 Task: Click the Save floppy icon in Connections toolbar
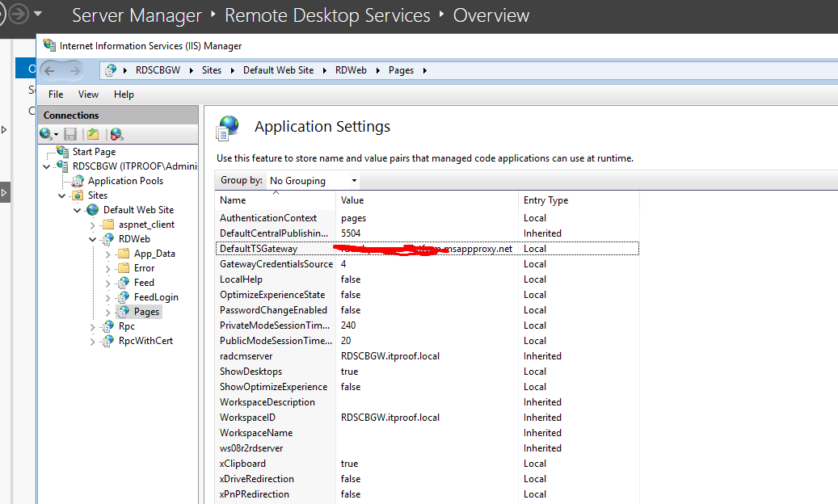pos(70,134)
